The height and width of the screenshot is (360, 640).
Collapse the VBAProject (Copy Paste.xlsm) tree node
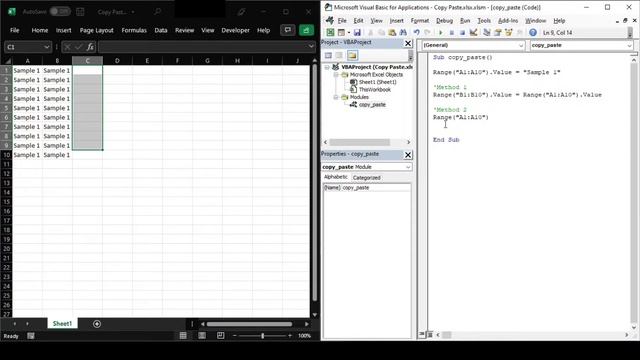tap(327, 67)
